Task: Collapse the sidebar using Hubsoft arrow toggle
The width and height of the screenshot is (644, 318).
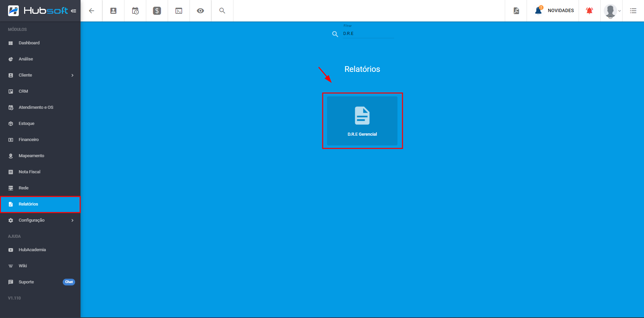Action: (73, 11)
